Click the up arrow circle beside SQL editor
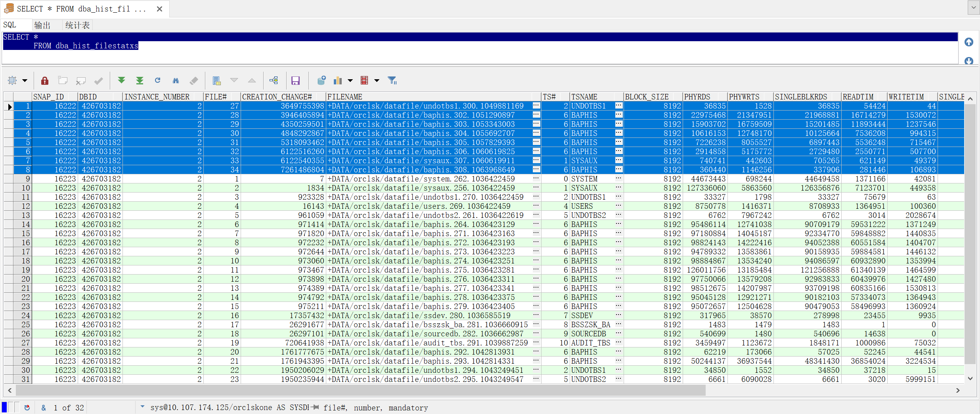 tap(969, 42)
